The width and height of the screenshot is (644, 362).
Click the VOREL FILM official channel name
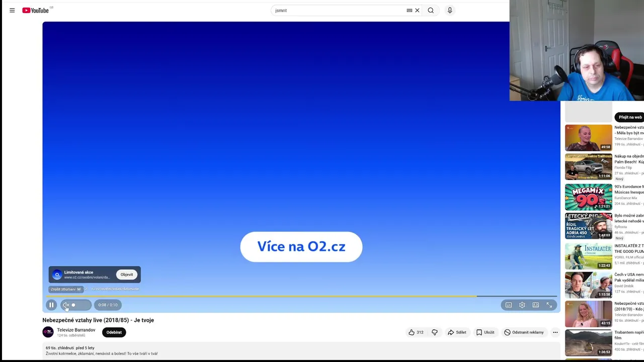pyautogui.click(x=629, y=257)
